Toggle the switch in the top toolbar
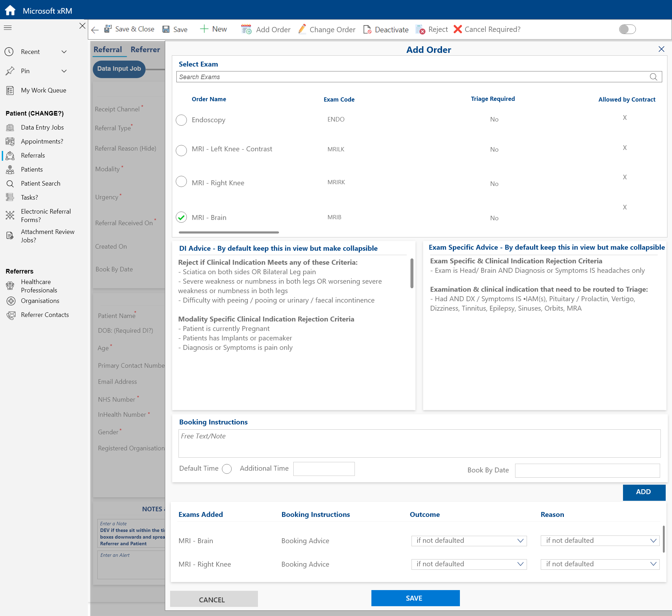 627,29
